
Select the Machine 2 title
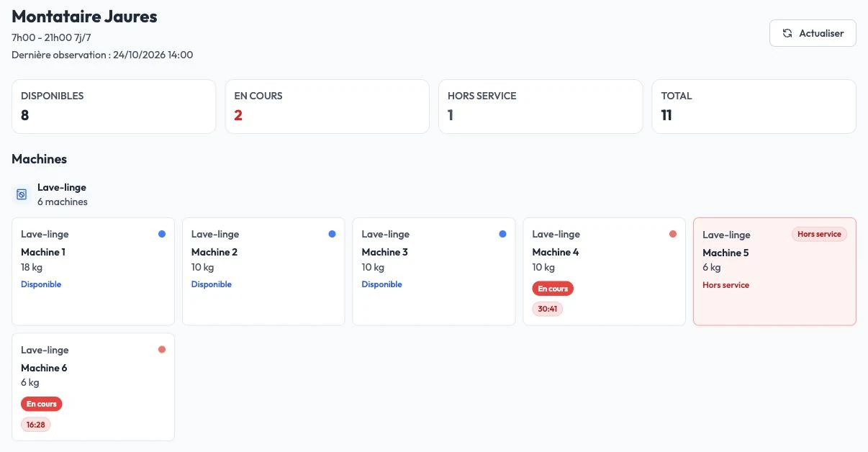pos(214,252)
